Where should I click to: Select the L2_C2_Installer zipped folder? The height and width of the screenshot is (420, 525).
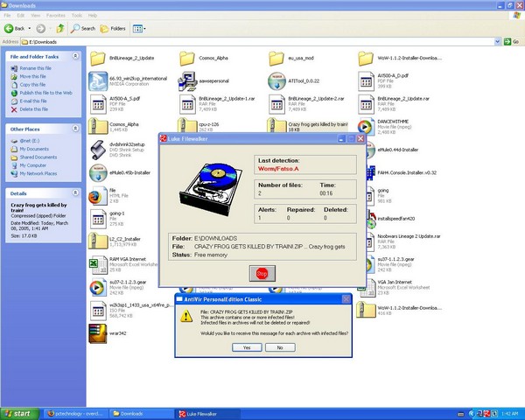(98, 241)
